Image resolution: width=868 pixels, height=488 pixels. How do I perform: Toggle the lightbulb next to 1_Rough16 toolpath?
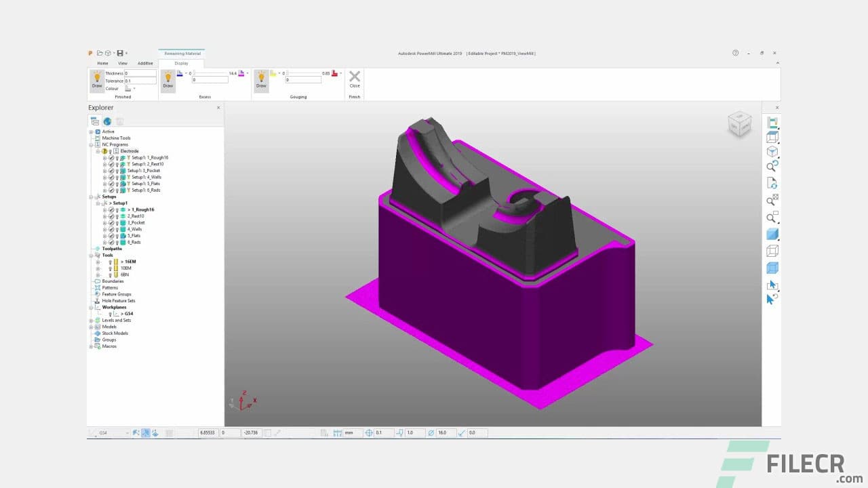[x=117, y=210]
